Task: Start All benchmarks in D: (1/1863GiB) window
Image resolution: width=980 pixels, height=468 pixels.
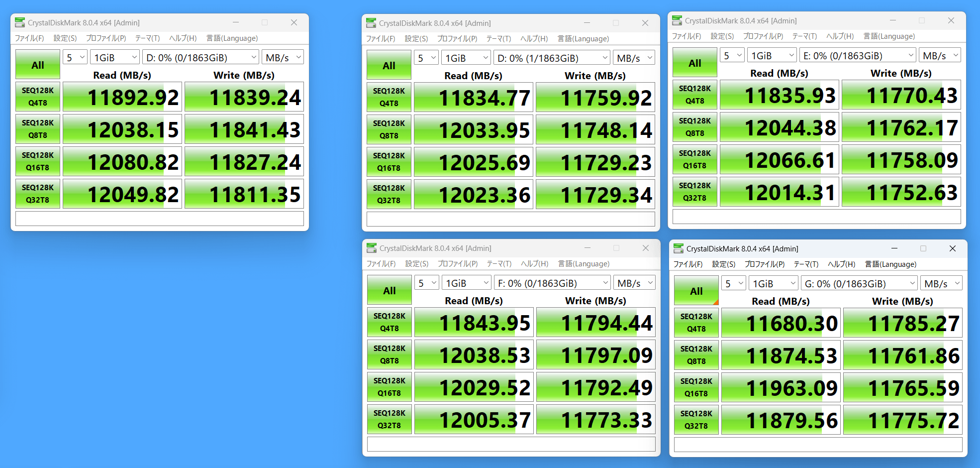Action: [x=389, y=65]
